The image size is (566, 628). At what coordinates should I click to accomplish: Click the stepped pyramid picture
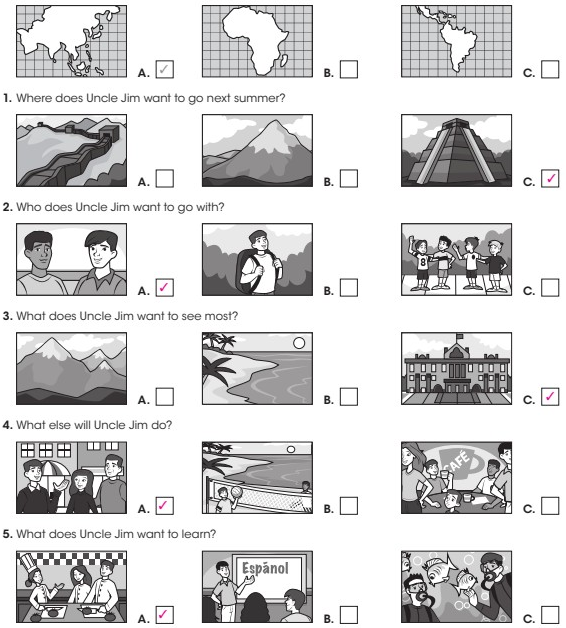[456, 151]
